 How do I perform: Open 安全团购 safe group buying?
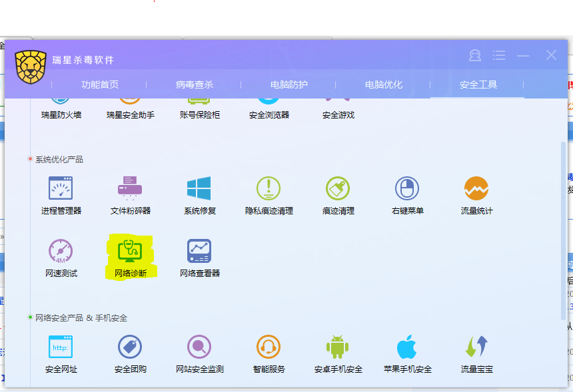(x=130, y=354)
